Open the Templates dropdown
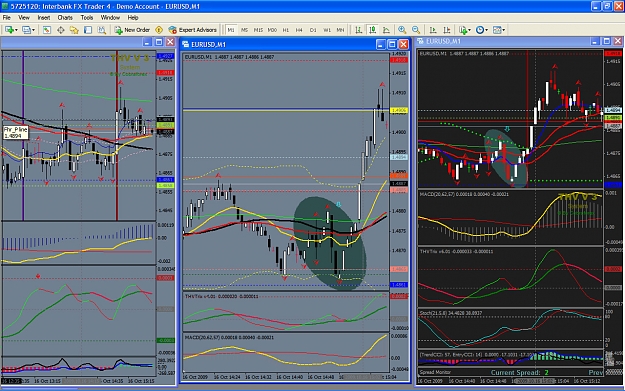This screenshot has height=391, width=625. pos(499,30)
